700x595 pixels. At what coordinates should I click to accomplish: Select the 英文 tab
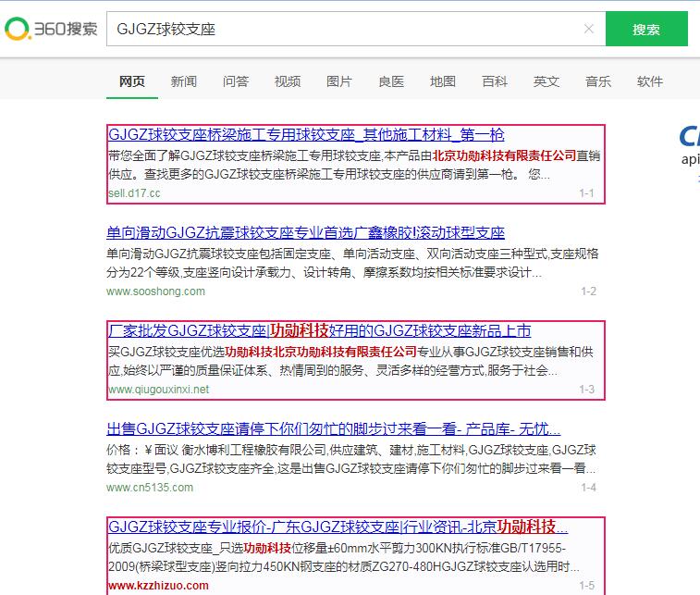tap(546, 81)
